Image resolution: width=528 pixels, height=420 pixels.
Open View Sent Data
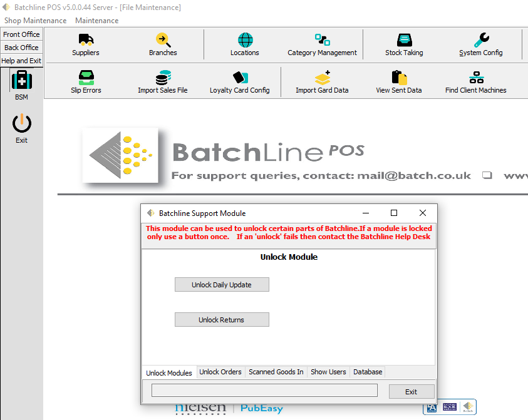coord(399,82)
